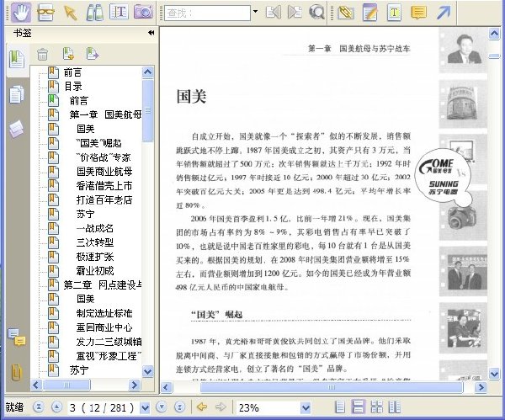Switch to facing pages layout
Screen dimensions: 505x420
tap(395, 407)
